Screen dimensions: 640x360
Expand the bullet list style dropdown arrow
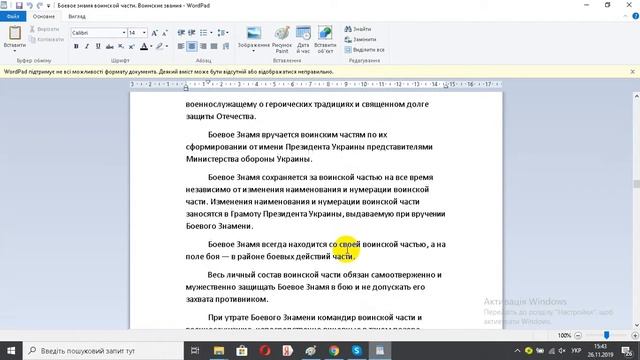click(x=211, y=33)
